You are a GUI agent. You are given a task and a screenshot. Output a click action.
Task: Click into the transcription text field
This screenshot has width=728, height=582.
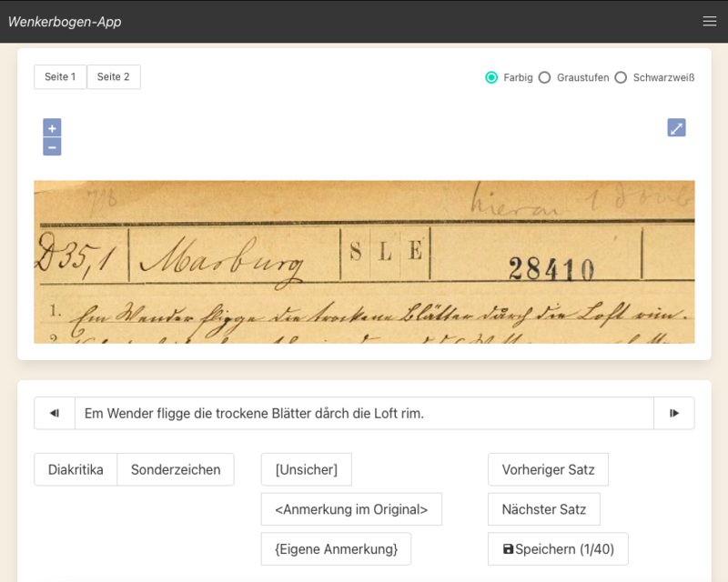click(365, 413)
